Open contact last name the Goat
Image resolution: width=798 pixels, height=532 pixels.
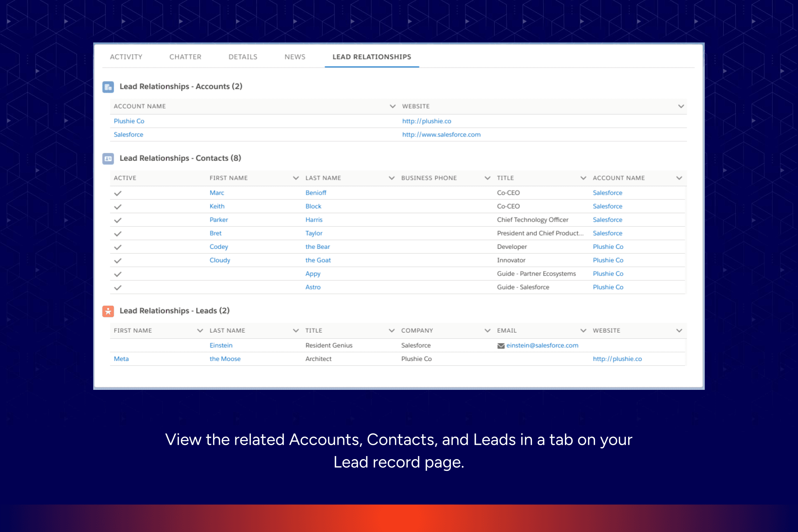click(x=318, y=260)
